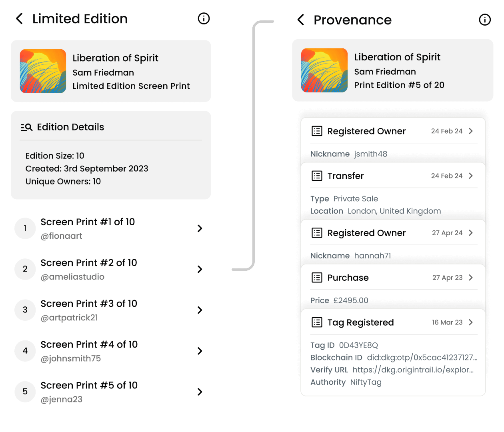The height and width of the screenshot is (432, 504).
Task: Open artwork thumbnail in Provenance card
Action: (324, 70)
